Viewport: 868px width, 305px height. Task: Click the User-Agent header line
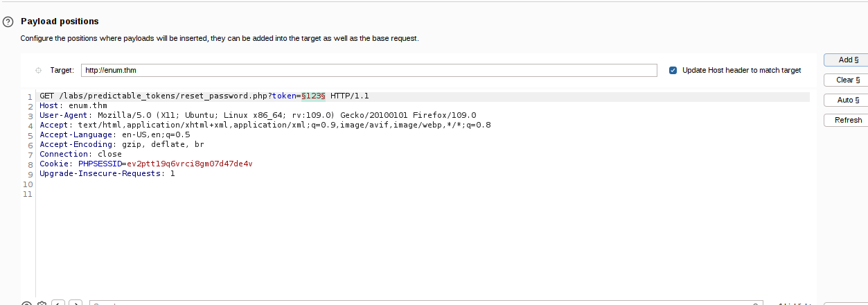pyautogui.click(x=258, y=115)
